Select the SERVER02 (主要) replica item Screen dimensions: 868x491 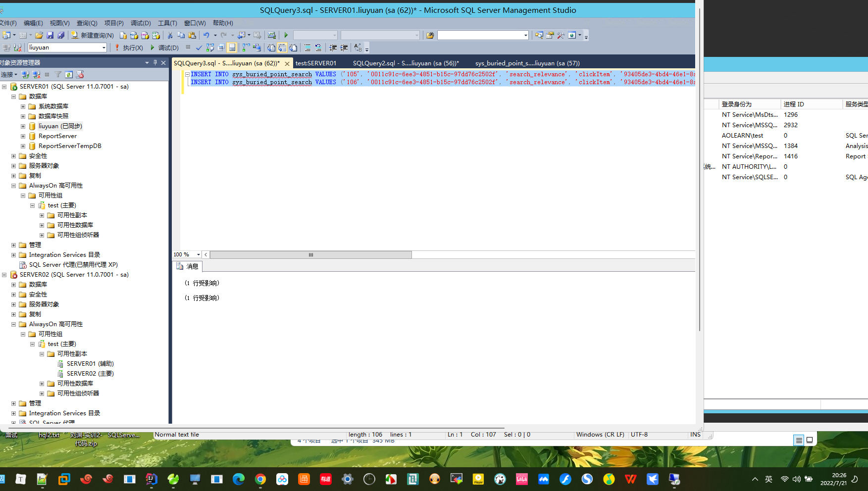pyautogui.click(x=90, y=374)
